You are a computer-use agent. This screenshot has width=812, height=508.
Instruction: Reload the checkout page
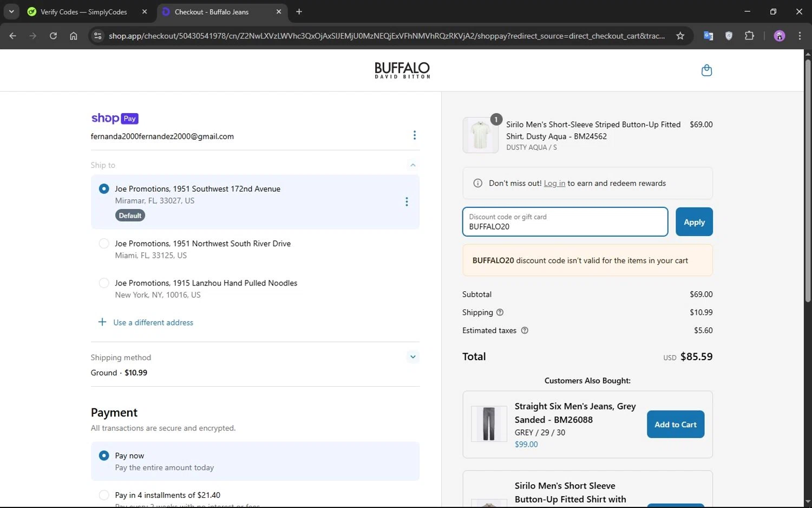click(53, 36)
